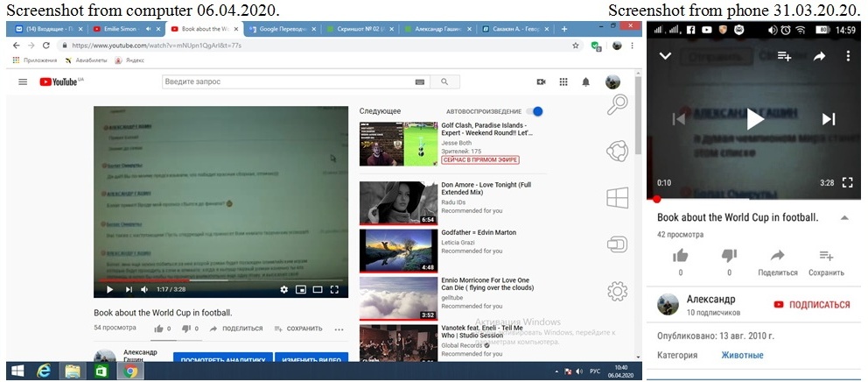Viewport: 868px width, 382px height.
Task: Open the Приложения bookmark
Action: click(x=34, y=60)
